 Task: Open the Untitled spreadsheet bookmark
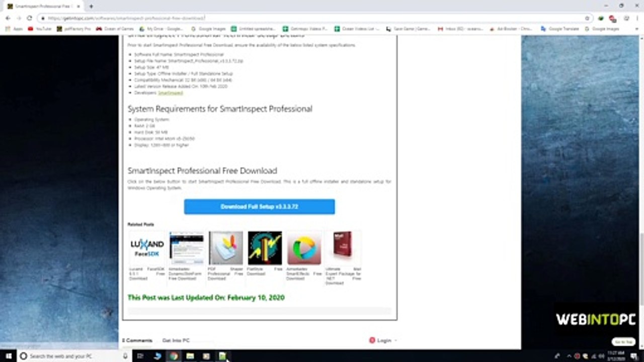(x=254, y=29)
